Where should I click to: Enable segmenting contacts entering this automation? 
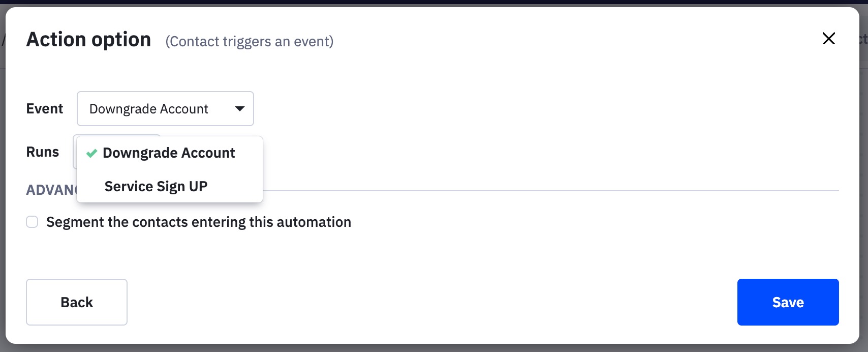click(x=32, y=222)
